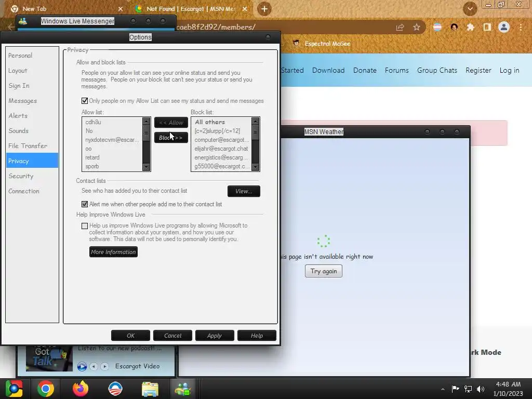The height and width of the screenshot is (399, 532).
Task: Click Register link on Escargot site
Action: (478, 70)
